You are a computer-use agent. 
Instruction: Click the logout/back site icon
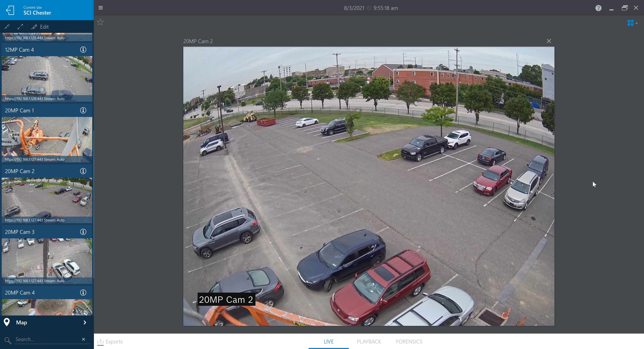10,10
